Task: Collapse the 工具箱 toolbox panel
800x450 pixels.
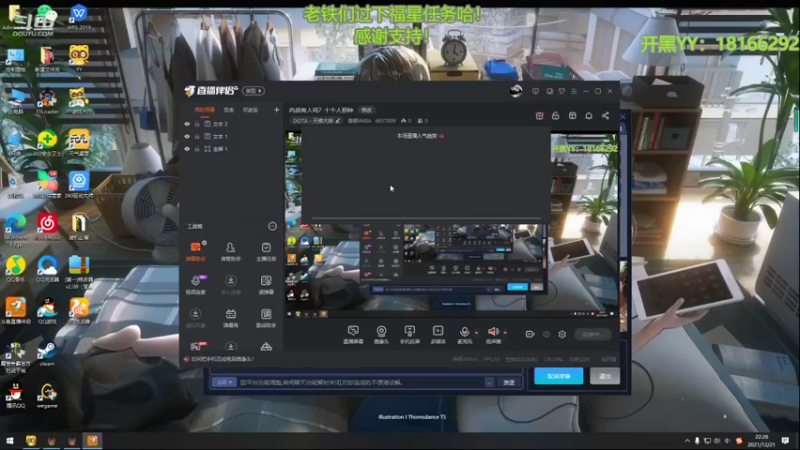Action: (x=272, y=226)
